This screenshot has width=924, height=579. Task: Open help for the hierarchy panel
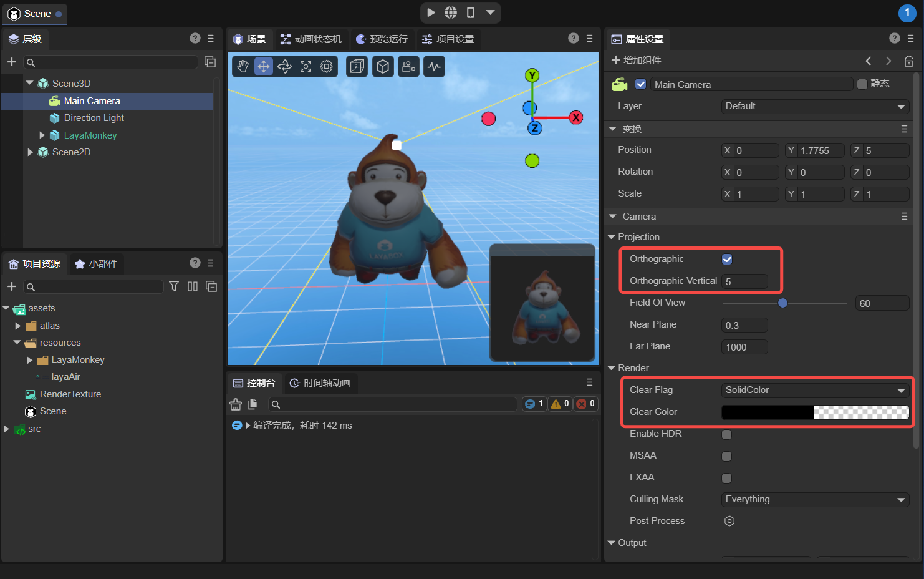pyautogui.click(x=195, y=39)
